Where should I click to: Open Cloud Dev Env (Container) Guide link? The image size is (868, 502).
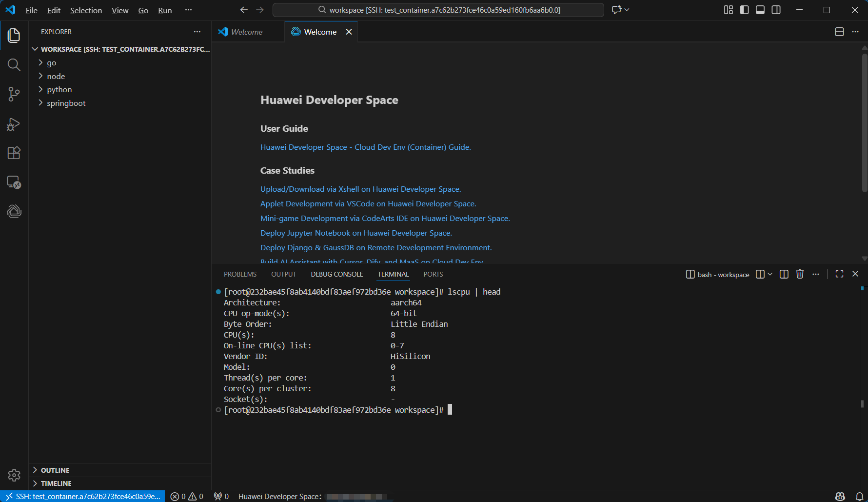coord(366,147)
